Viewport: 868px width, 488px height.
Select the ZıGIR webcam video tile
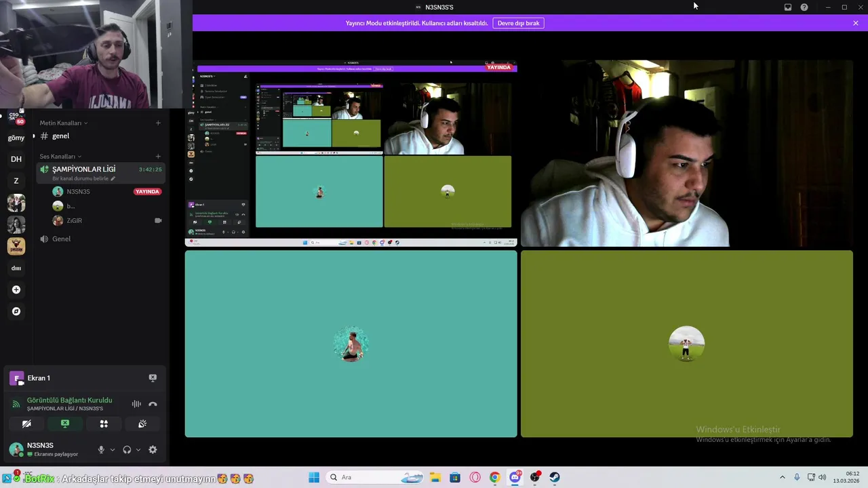[x=686, y=153]
